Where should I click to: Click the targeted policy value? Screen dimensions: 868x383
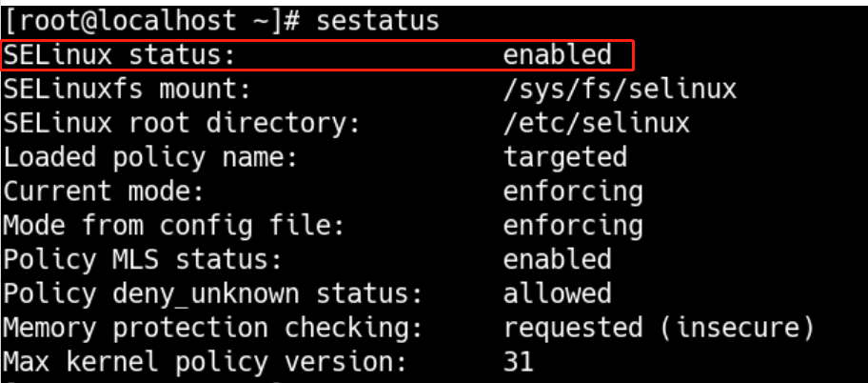(564, 158)
